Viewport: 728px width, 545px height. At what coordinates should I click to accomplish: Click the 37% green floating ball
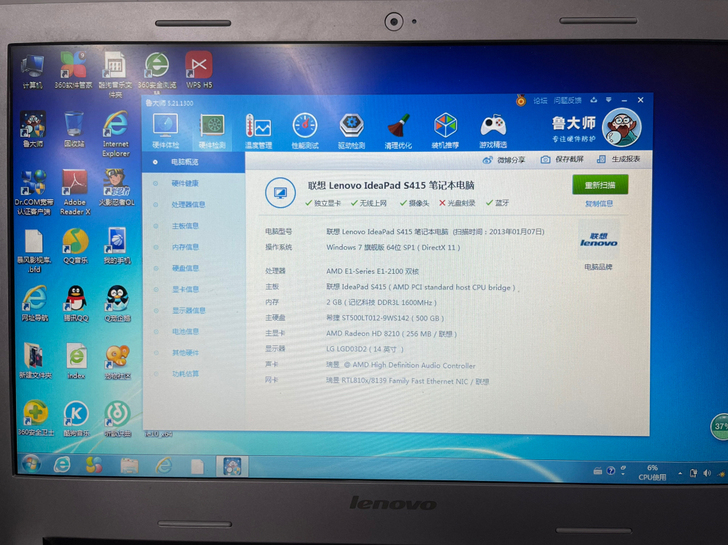click(719, 426)
